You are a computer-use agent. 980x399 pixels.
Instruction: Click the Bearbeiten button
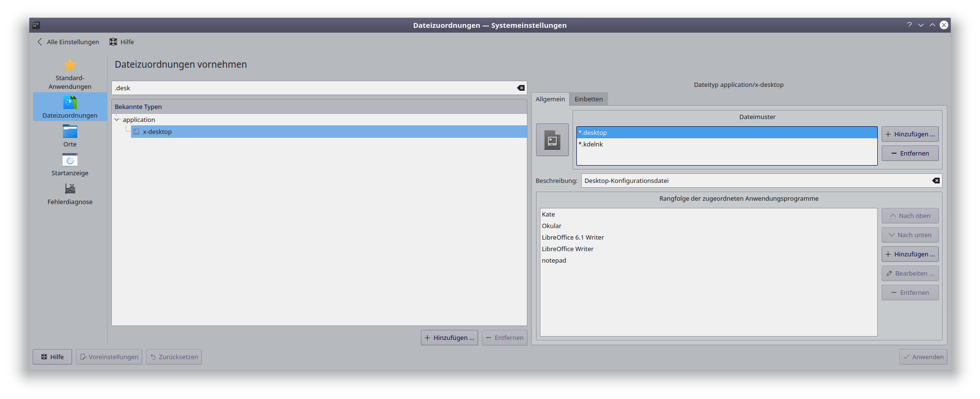(910, 273)
